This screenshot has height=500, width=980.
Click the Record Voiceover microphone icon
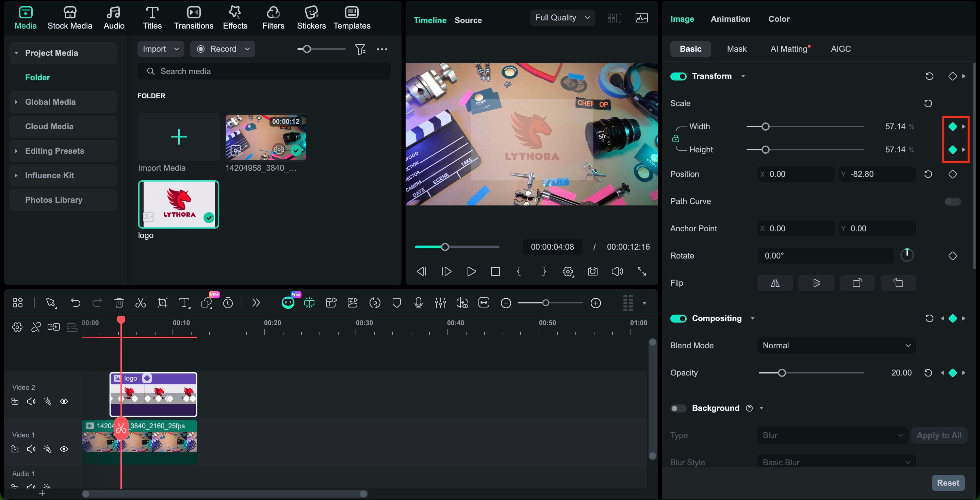click(x=419, y=303)
